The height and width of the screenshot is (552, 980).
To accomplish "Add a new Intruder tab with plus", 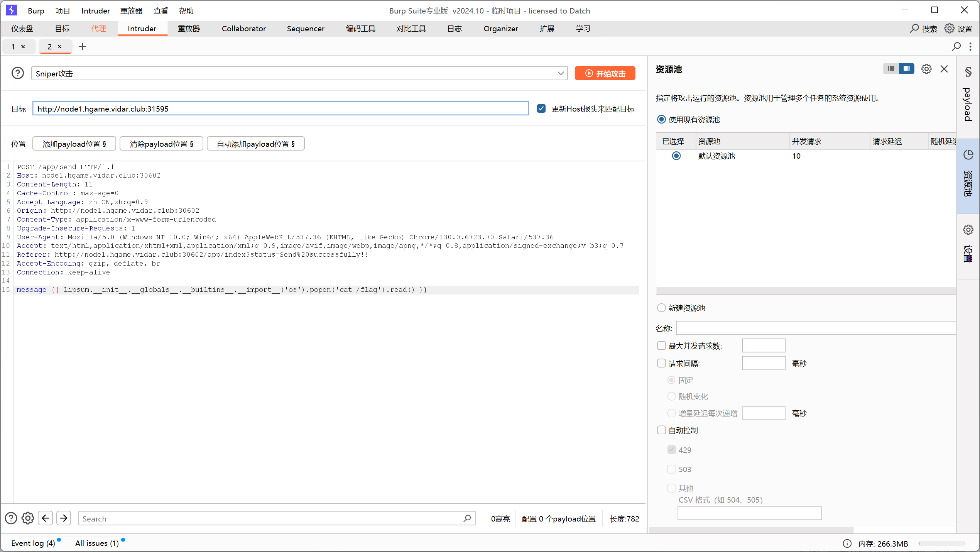I will pos(83,47).
